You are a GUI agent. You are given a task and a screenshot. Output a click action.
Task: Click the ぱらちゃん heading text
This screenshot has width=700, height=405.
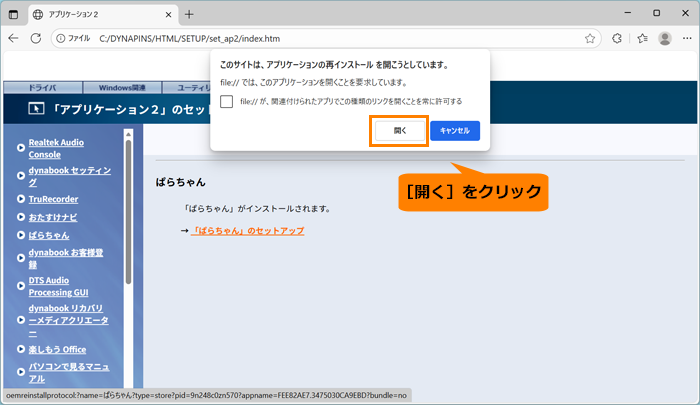(x=180, y=182)
